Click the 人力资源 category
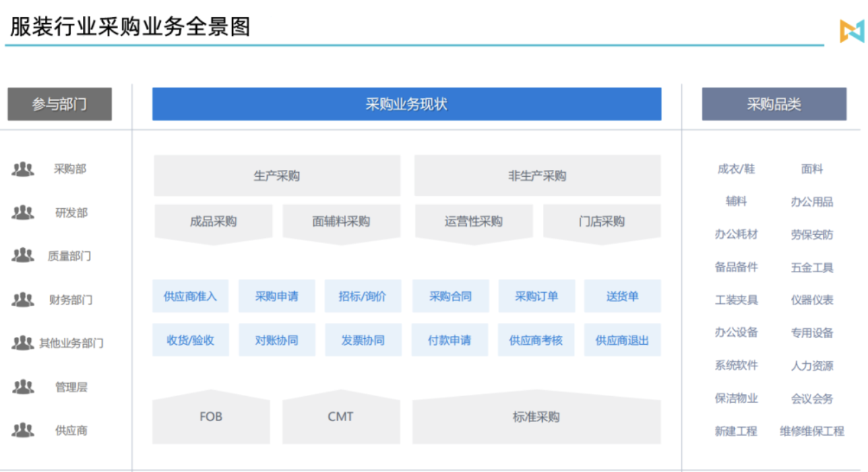The image size is (868, 472). point(812,365)
